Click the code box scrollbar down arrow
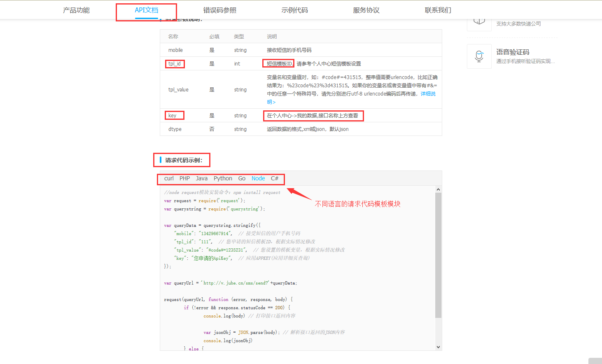The image size is (602, 364). coord(438,347)
